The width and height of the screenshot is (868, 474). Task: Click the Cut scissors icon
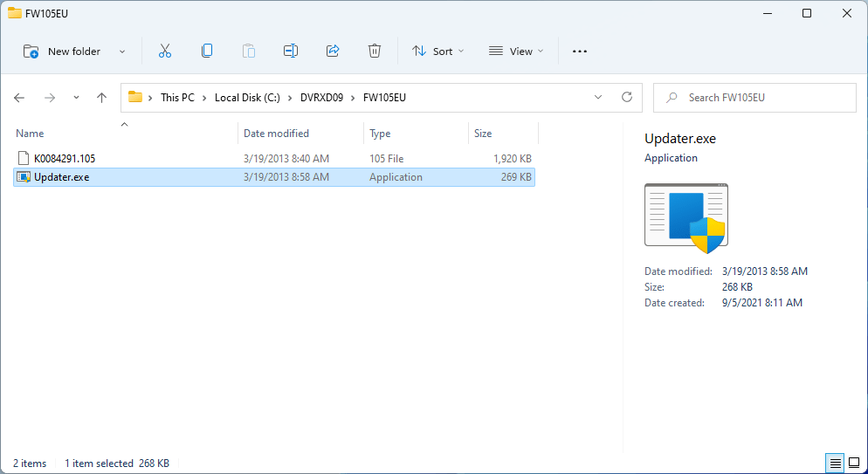point(165,52)
